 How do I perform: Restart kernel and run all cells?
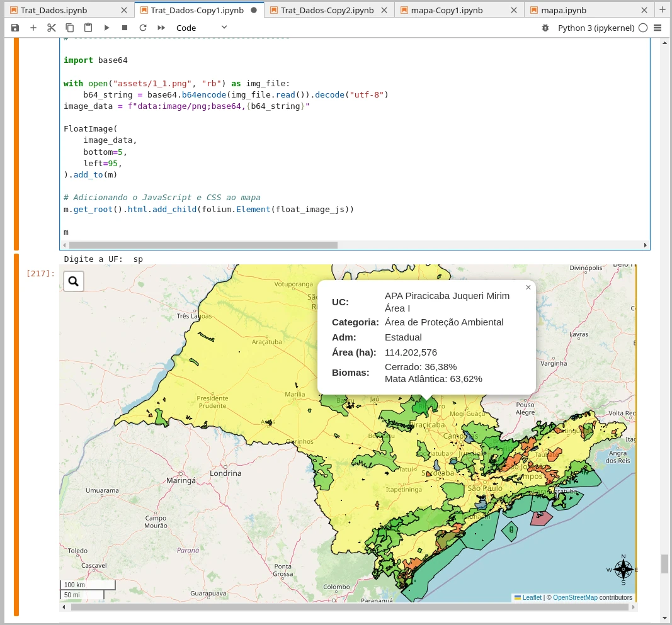161,28
